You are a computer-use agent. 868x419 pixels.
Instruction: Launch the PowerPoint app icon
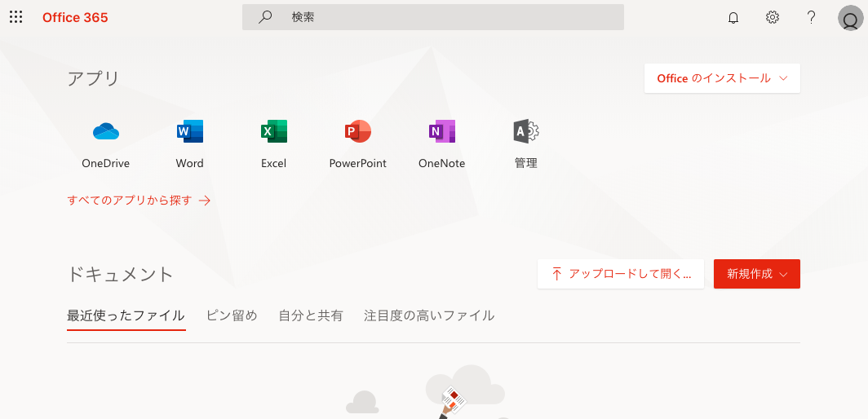tap(357, 131)
